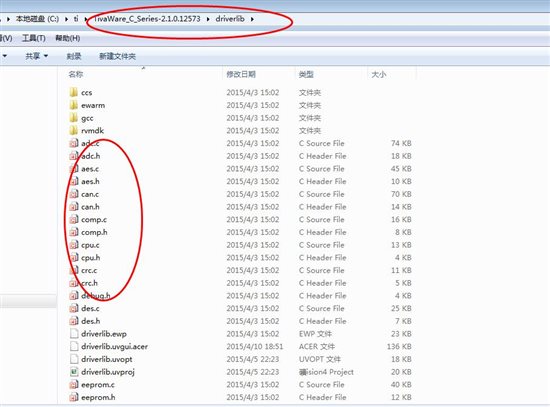Select the driverlib.uvproj project file icon
The height and width of the screenshot is (407, 550).
coord(74,372)
